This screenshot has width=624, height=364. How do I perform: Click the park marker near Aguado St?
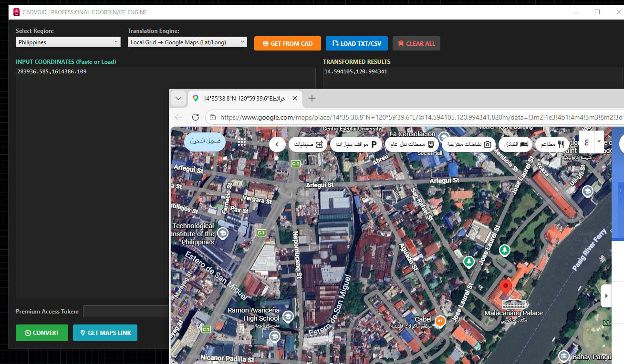[x=469, y=262]
